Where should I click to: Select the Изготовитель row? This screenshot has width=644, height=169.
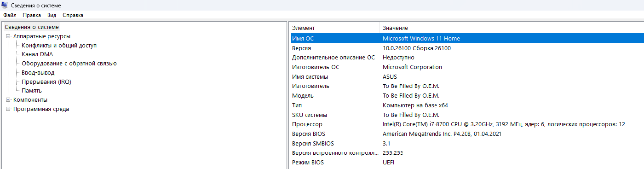point(467,86)
